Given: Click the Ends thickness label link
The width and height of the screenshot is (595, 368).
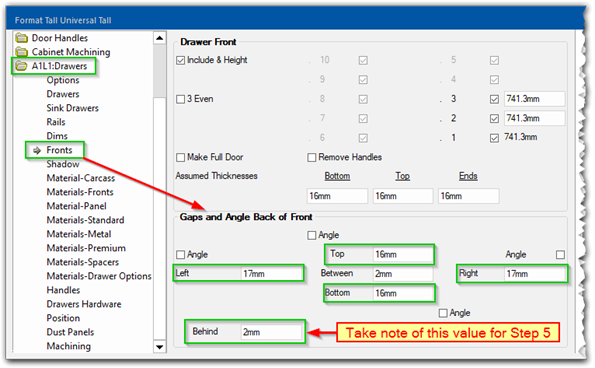Looking at the screenshot, I should [x=468, y=176].
